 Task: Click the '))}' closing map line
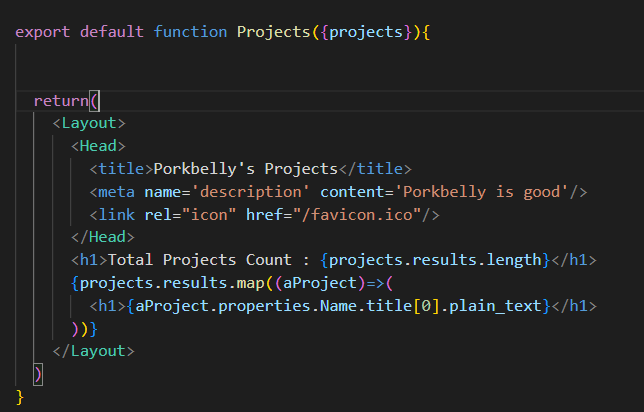pos(84,329)
